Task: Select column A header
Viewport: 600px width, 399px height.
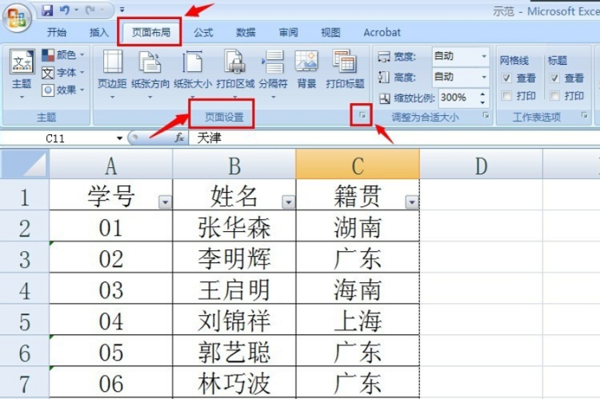Action: [111, 164]
